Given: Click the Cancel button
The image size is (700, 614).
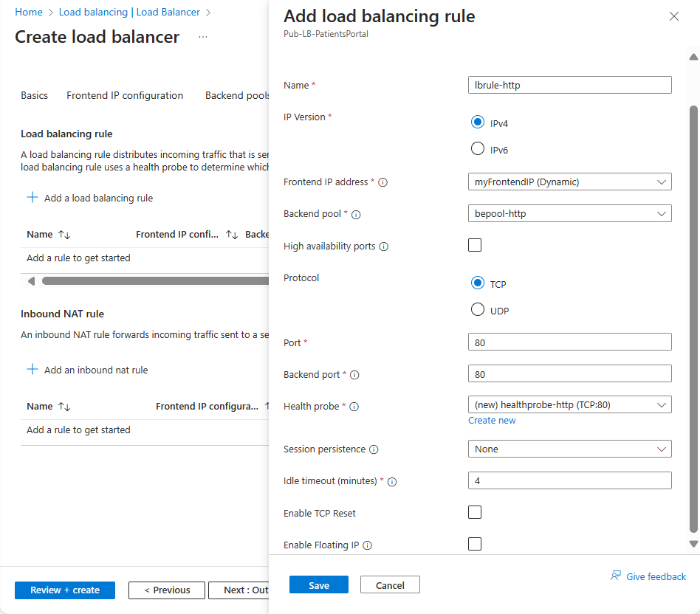Looking at the screenshot, I should pyautogui.click(x=390, y=584).
